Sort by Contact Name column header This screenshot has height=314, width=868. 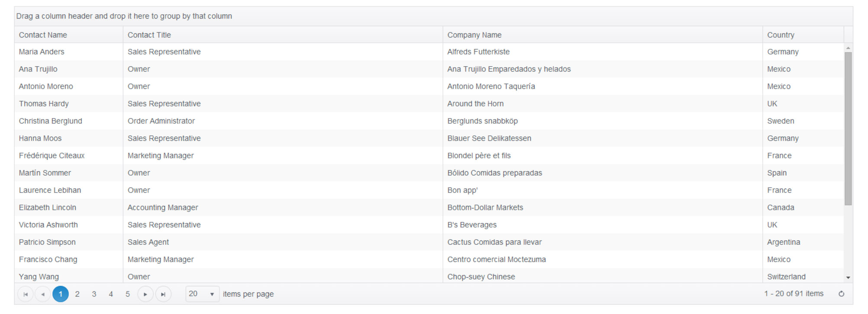click(x=43, y=35)
